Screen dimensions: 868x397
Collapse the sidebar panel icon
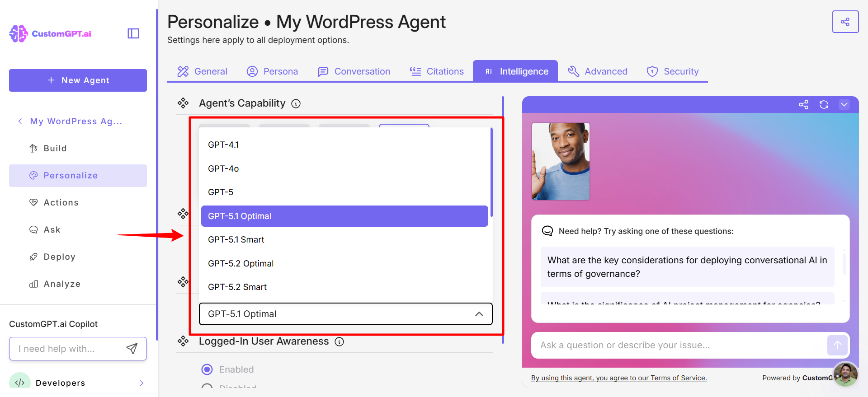click(x=133, y=33)
